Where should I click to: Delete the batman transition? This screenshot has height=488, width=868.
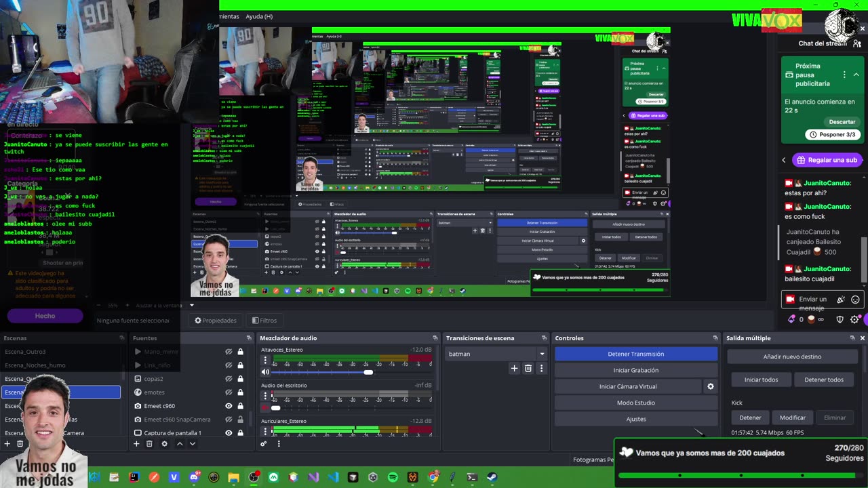pyautogui.click(x=528, y=369)
